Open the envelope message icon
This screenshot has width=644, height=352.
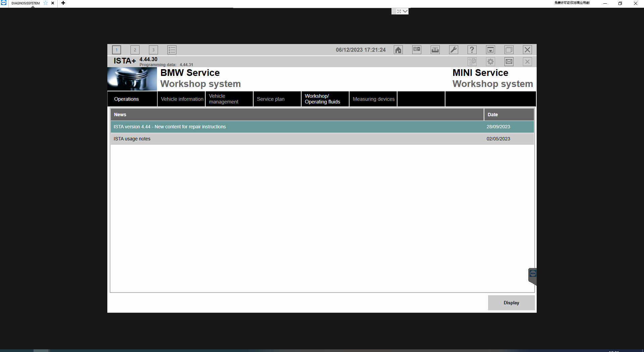509,62
